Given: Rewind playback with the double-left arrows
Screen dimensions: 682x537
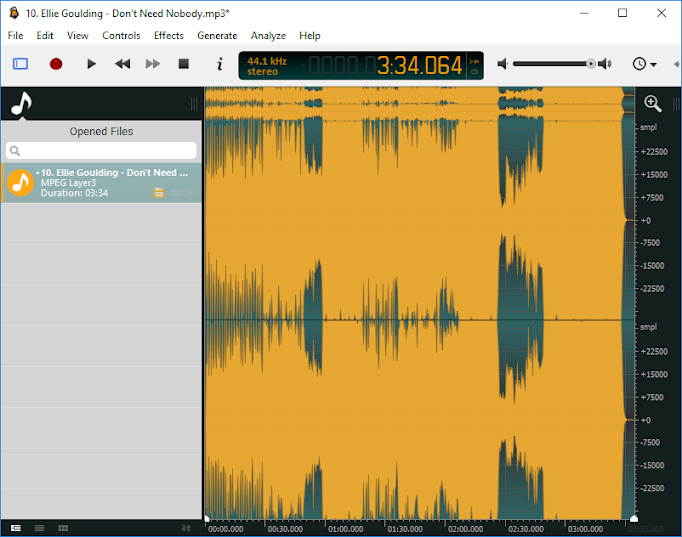Looking at the screenshot, I should click(x=122, y=64).
